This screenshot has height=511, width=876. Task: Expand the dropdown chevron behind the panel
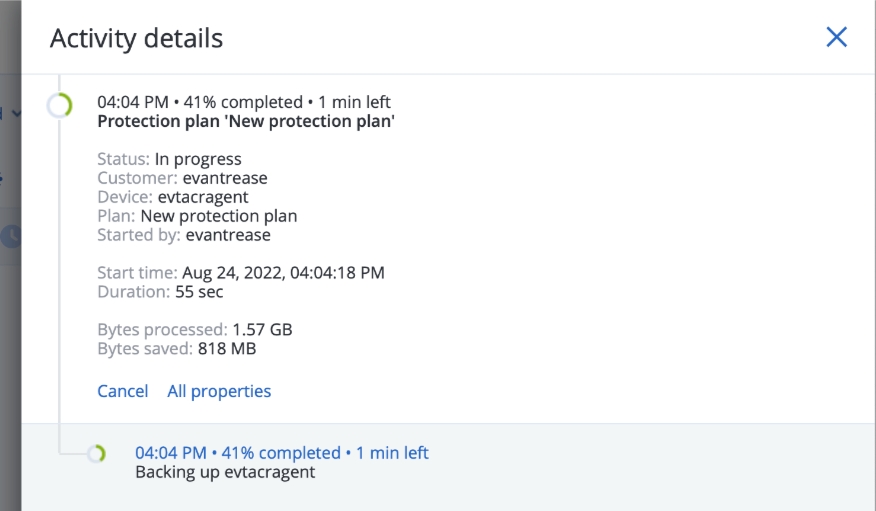(x=15, y=113)
